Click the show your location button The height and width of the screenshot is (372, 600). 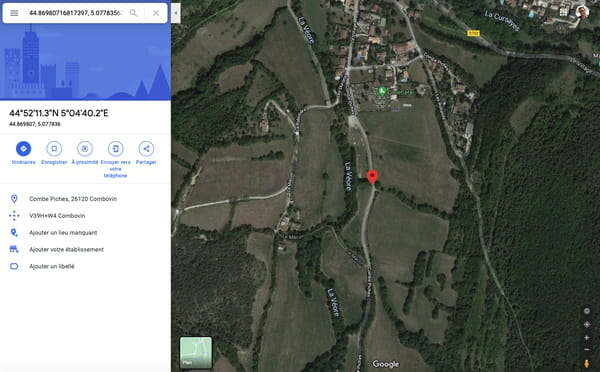click(587, 324)
